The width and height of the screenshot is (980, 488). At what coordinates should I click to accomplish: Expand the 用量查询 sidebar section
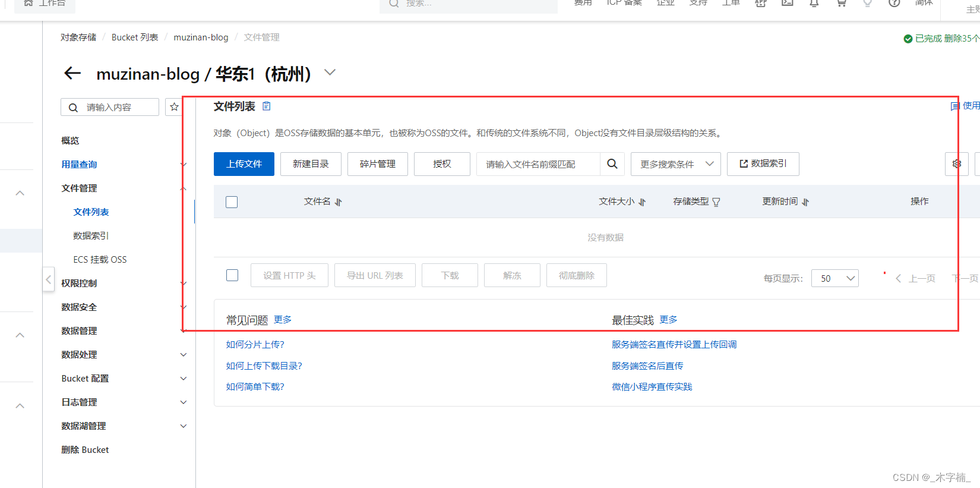(184, 165)
